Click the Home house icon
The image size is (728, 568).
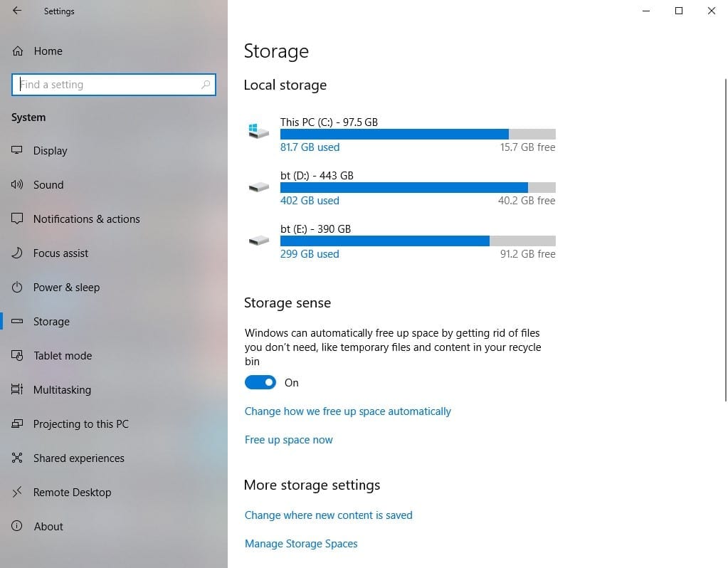pos(18,51)
